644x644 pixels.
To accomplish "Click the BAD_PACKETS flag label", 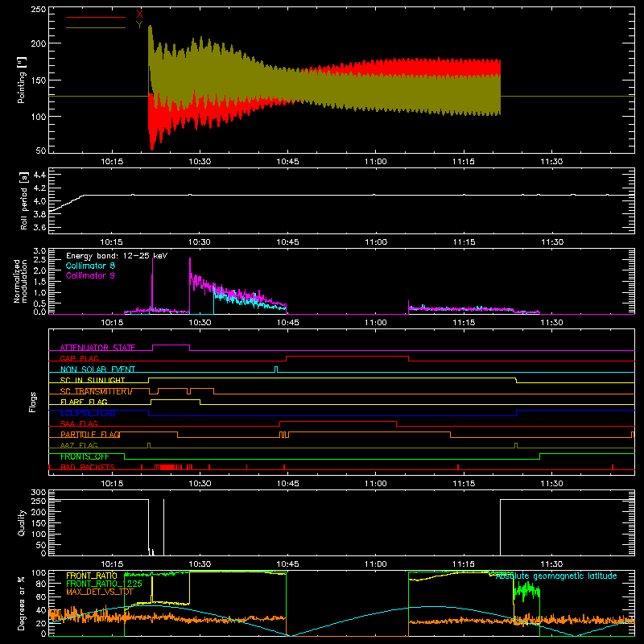I will click(88, 467).
